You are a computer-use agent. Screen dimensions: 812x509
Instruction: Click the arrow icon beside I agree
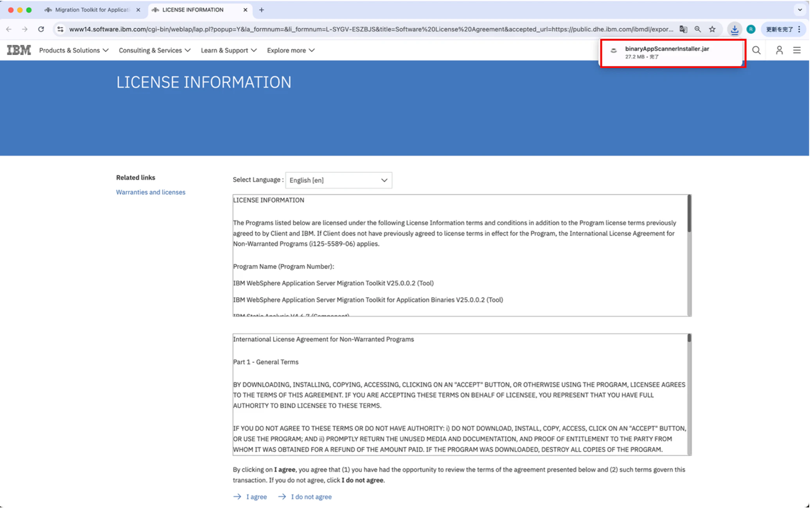click(237, 496)
